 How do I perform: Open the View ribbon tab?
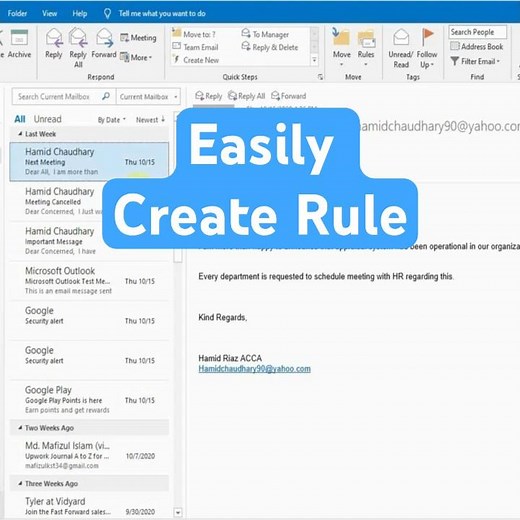[x=49, y=13]
